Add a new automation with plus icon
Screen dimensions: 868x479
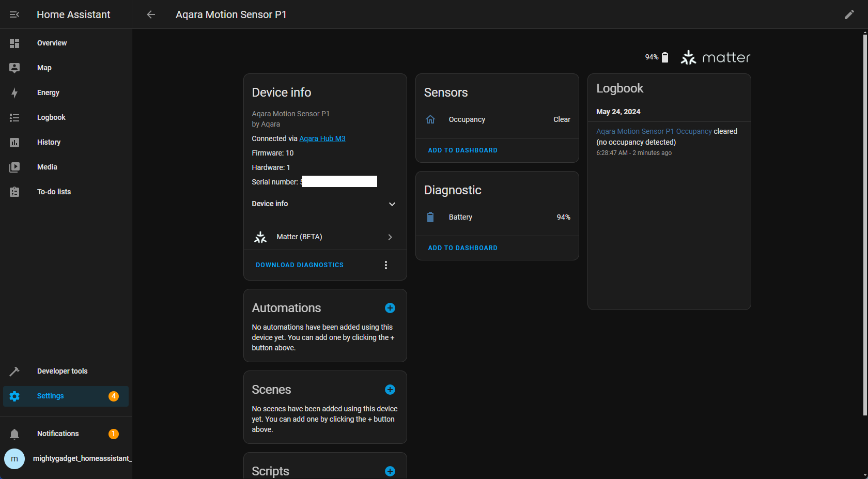pyautogui.click(x=390, y=308)
